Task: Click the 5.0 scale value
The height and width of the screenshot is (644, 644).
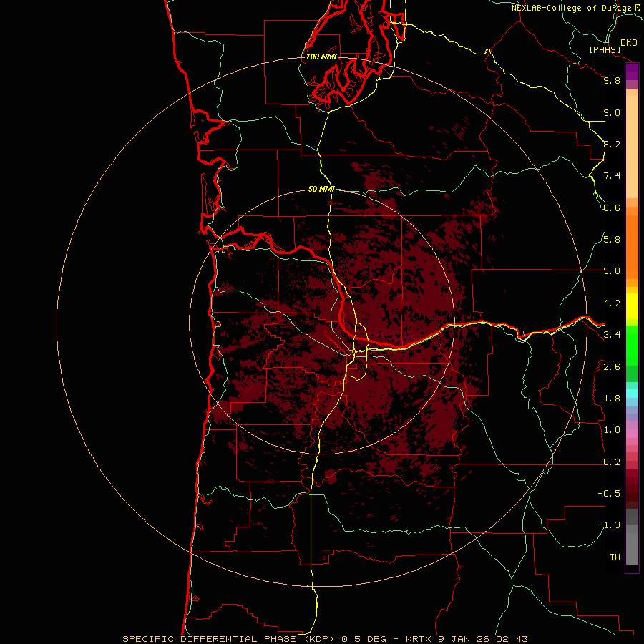Action: pyautogui.click(x=612, y=271)
